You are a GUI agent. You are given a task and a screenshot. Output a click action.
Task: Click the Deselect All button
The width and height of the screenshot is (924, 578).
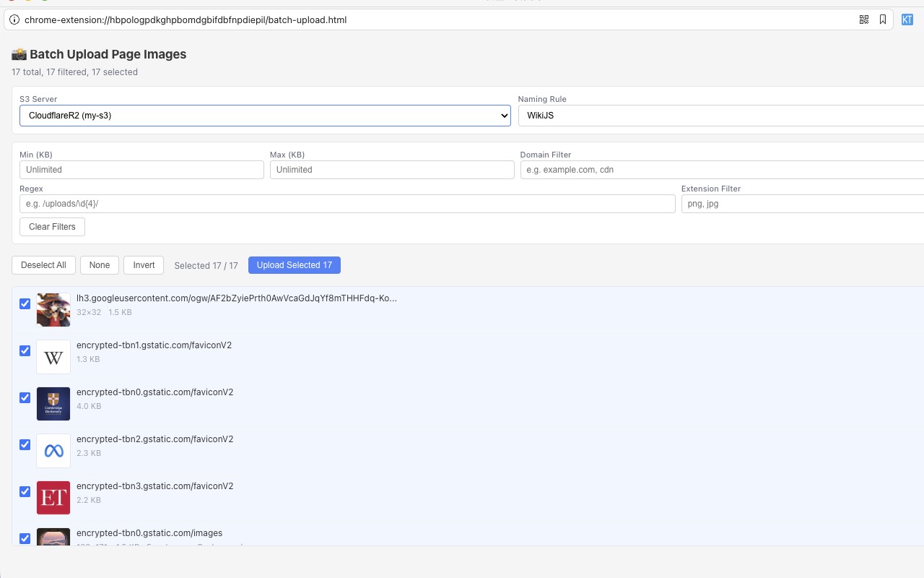43,265
